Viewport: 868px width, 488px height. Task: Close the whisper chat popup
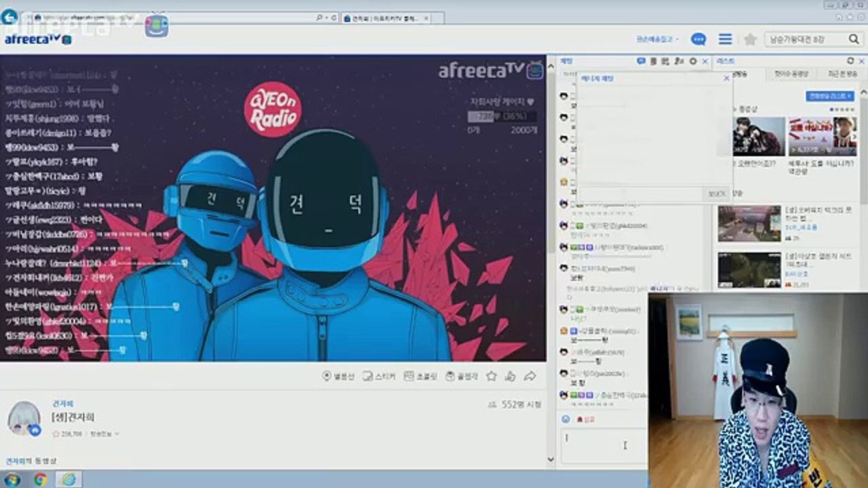(726, 79)
